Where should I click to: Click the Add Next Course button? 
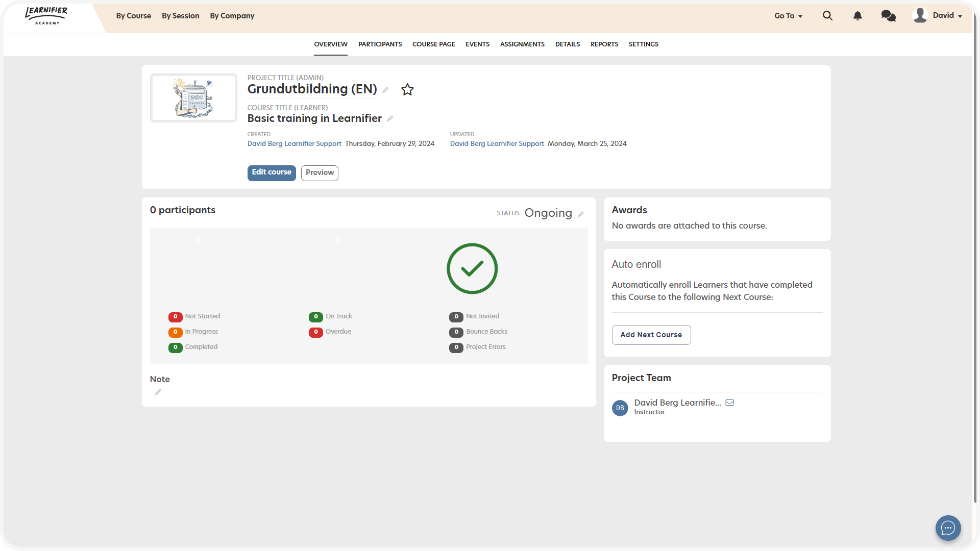click(x=651, y=335)
